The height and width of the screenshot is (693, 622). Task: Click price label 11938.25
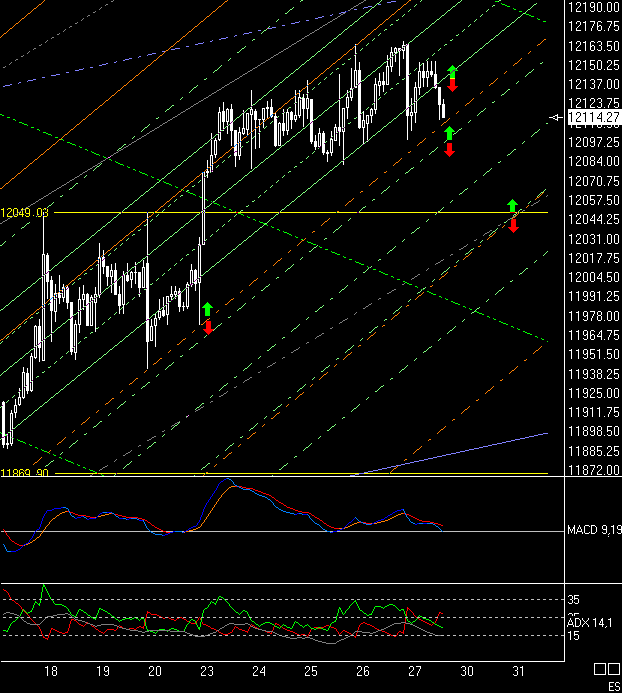pos(594,374)
